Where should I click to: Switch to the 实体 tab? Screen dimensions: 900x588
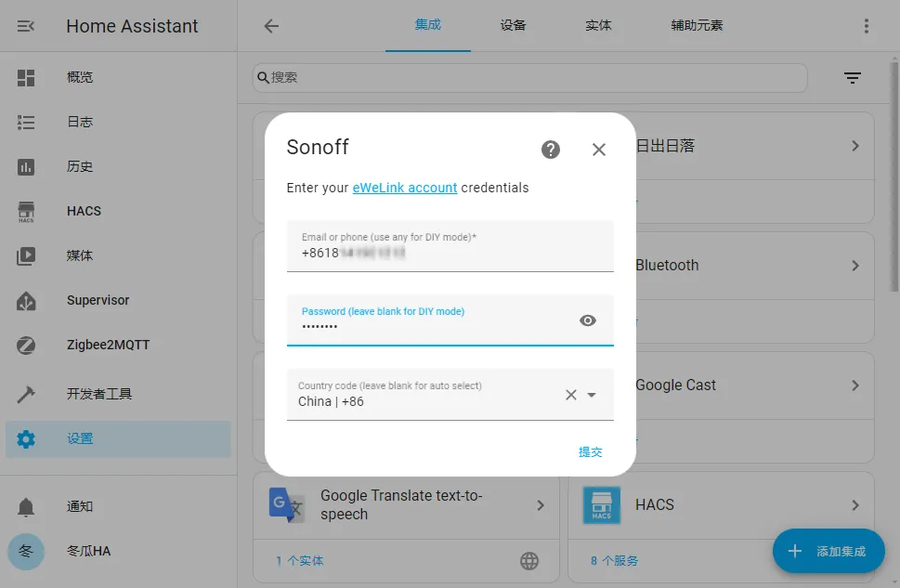tap(598, 25)
